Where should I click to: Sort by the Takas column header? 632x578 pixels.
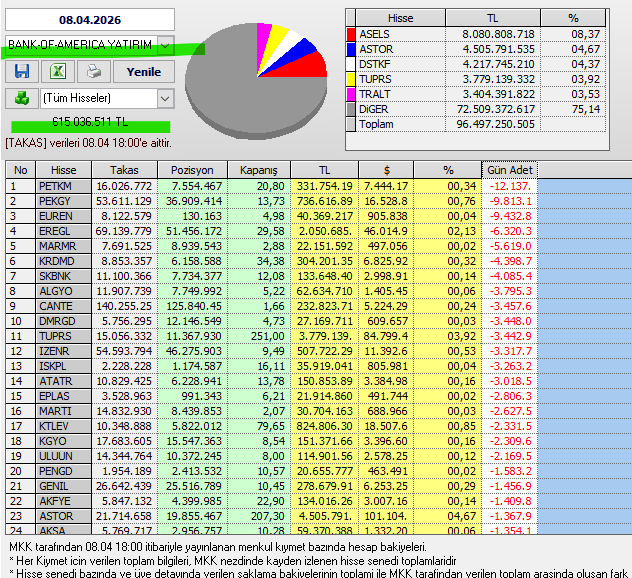tap(125, 170)
